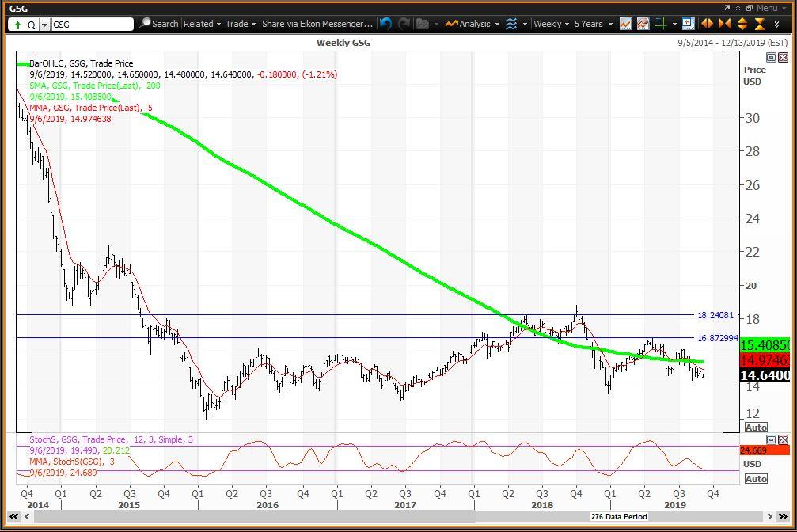Click the blue wave chart-type icon
The width and height of the screenshot is (797, 532).
coord(511,24)
